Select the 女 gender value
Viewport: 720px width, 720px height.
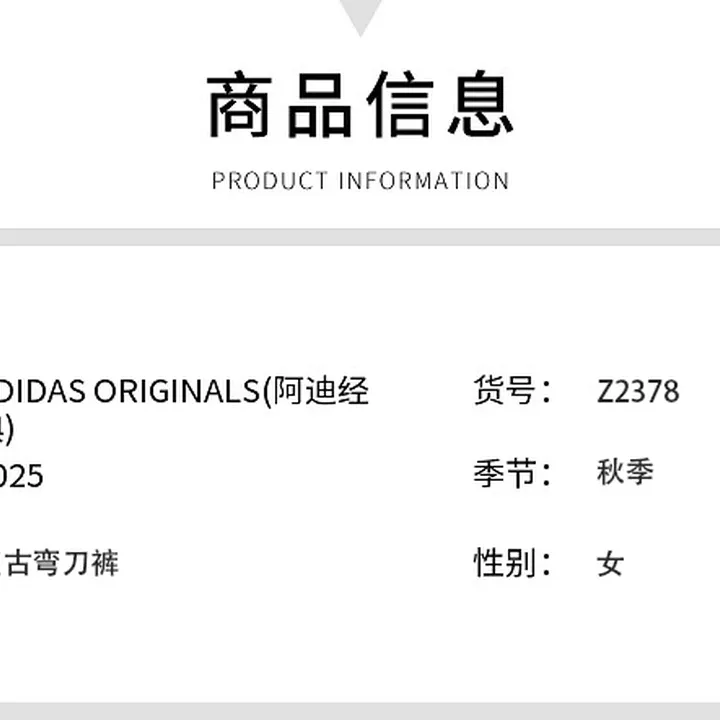(x=610, y=563)
